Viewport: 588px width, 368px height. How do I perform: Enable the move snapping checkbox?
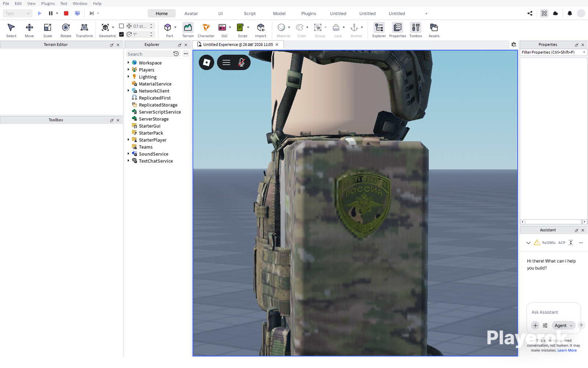click(122, 26)
